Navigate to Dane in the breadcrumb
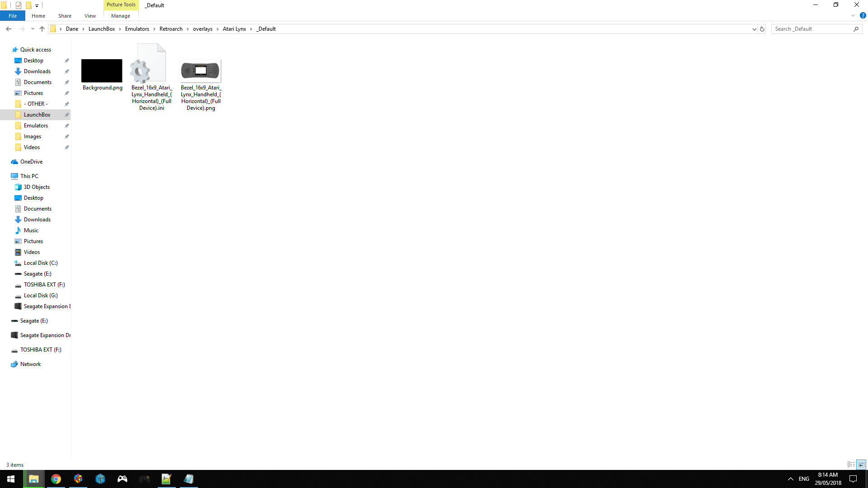868x488 pixels. (x=72, y=29)
